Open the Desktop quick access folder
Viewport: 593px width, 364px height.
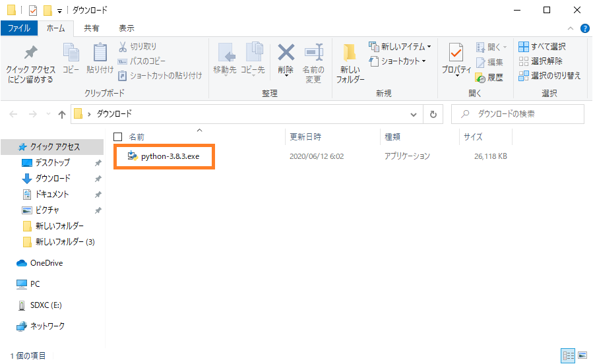[x=52, y=162]
